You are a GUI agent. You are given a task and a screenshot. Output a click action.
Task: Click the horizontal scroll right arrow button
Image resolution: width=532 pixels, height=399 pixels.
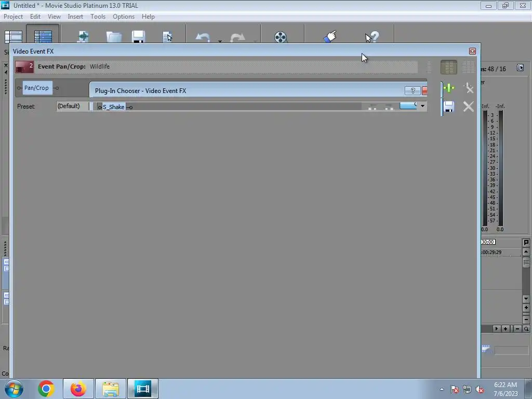click(496, 329)
